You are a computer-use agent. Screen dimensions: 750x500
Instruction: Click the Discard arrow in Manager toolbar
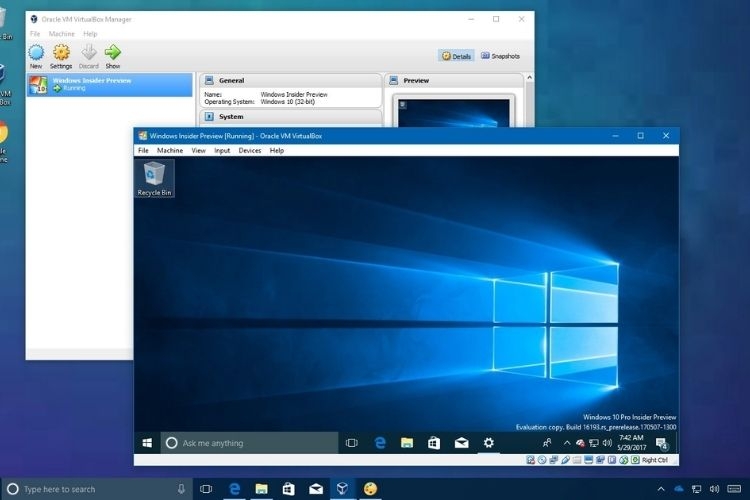coord(88,56)
